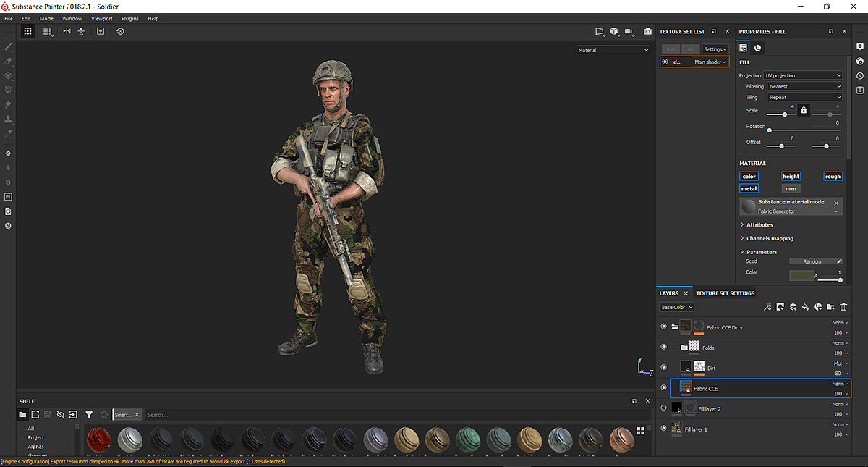868x467 pixels.
Task: Select the Paint brush tool
Action: point(9,47)
